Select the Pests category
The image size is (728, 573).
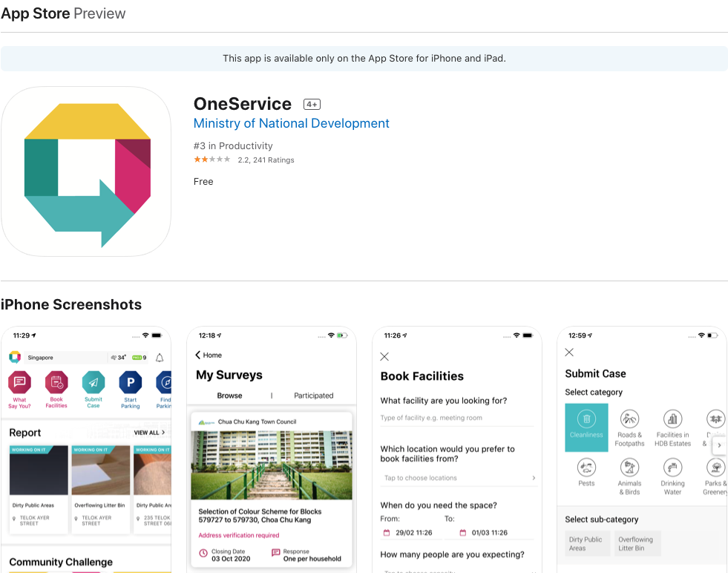586,472
